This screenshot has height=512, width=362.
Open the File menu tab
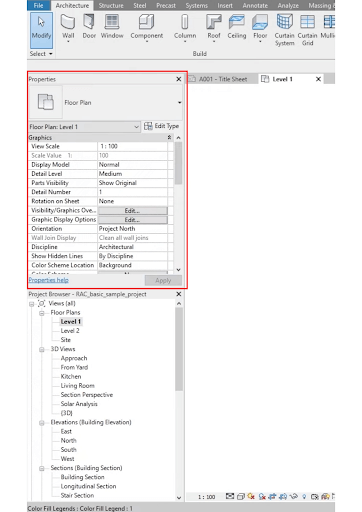38,5
